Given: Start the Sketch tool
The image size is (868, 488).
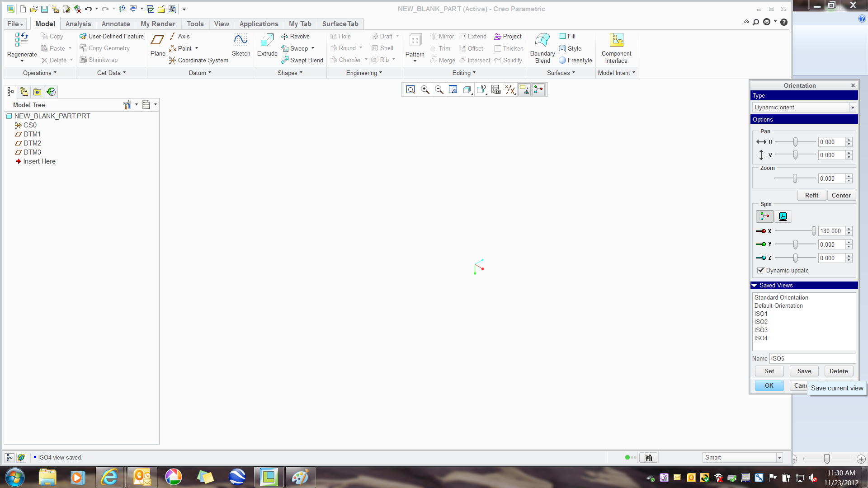Looking at the screenshot, I should (x=241, y=44).
